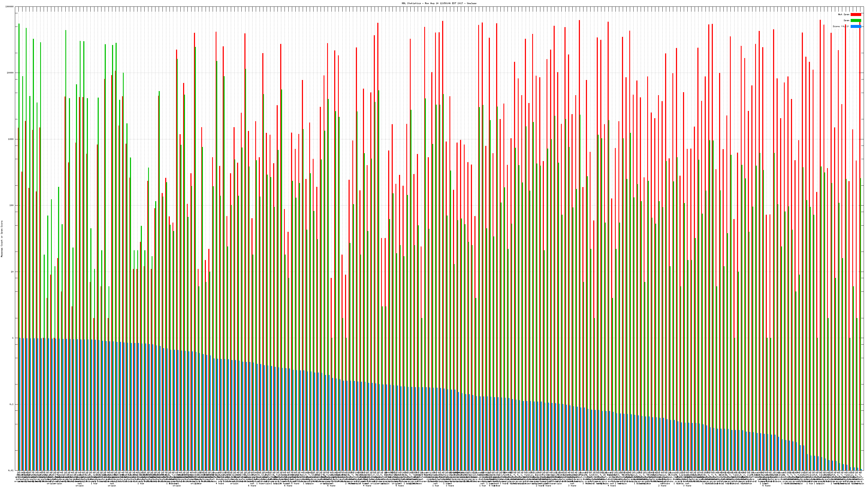Click the first blue score bar on left
Viewport: 868px width, 488px height.
pyautogui.click(x=20, y=404)
